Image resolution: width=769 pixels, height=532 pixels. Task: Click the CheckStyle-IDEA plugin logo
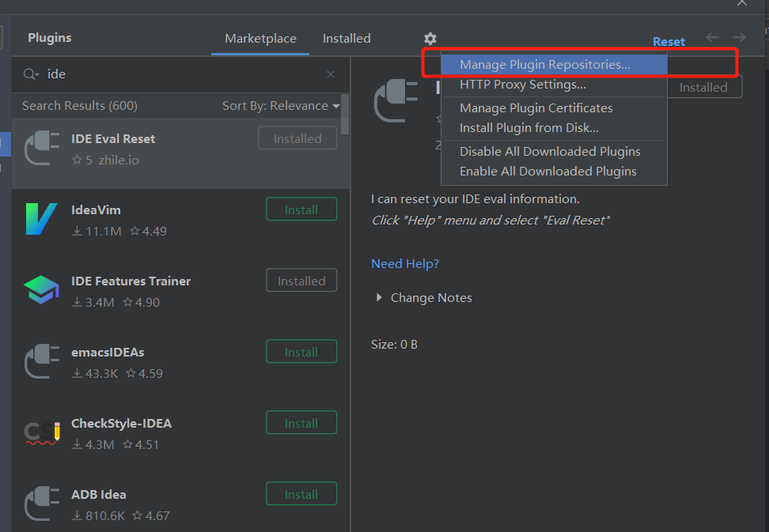42,432
